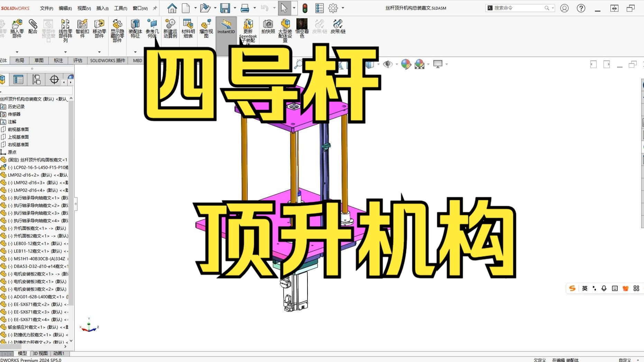Open the Options gear icon
This screenshot has height=362, width=644.
click(x=333, y=8)
